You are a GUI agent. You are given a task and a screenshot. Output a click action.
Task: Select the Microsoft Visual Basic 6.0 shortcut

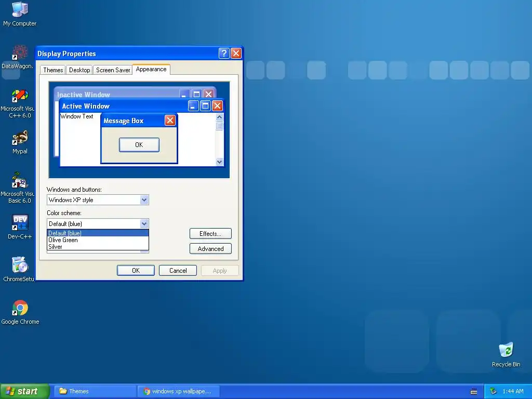[x=18, y=188]
